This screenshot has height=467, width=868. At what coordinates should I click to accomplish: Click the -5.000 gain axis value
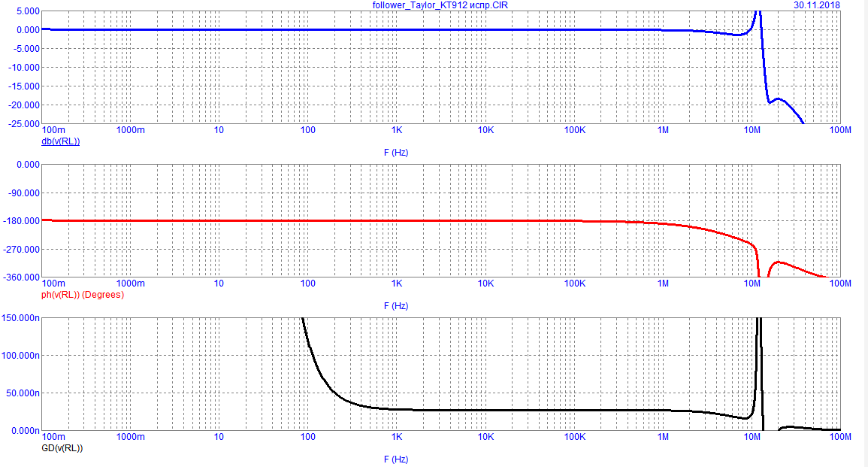point(26,49)
